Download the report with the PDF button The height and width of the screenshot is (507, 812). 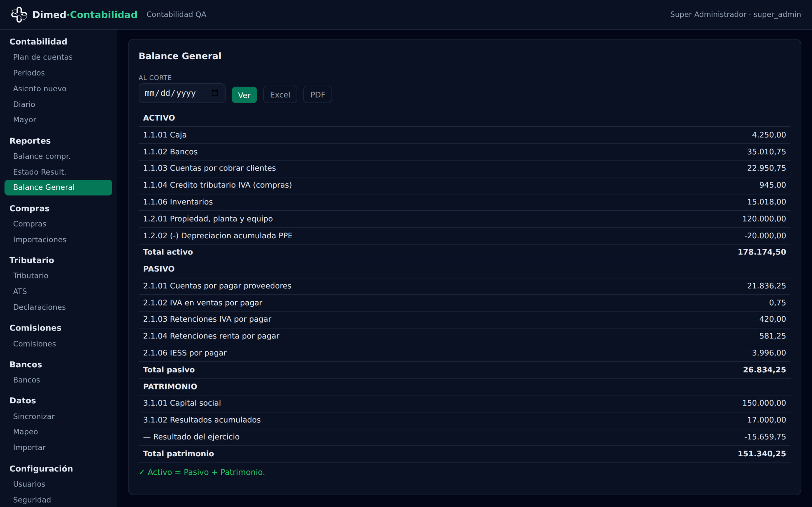(318, 94)
